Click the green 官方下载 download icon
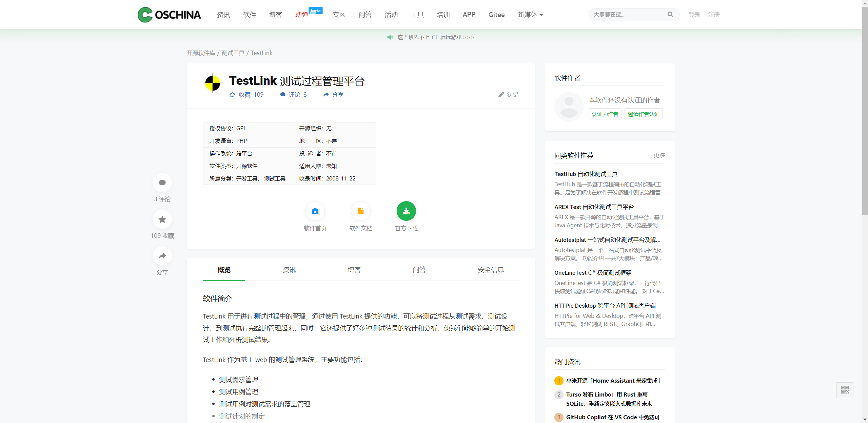 406,211
